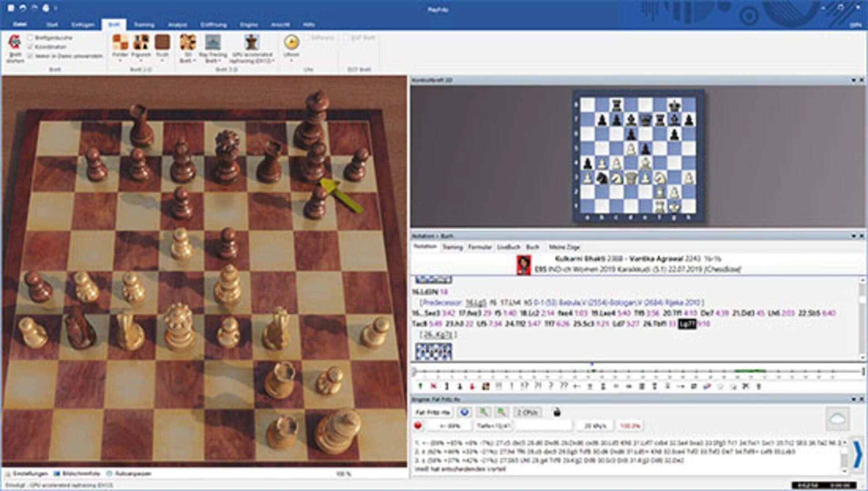Open the Figuren piece set chooser

coord(141,43)
